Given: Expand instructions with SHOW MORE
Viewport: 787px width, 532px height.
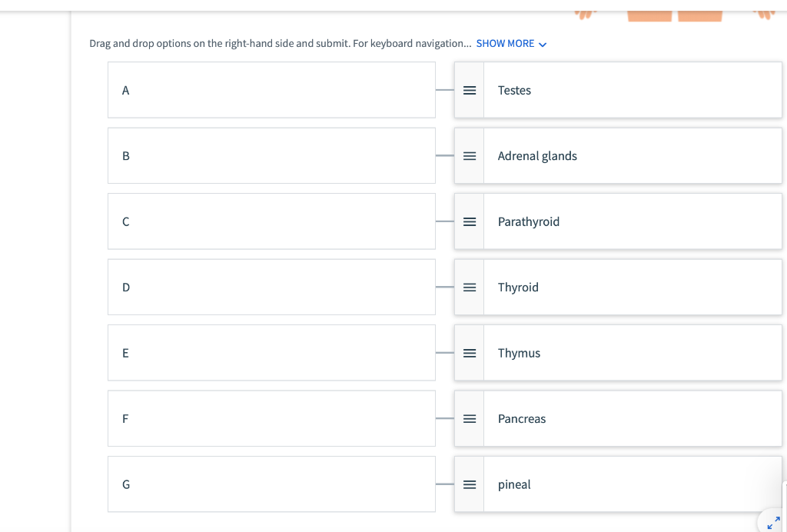Looking at the screenshot, I should coord(505,44).
